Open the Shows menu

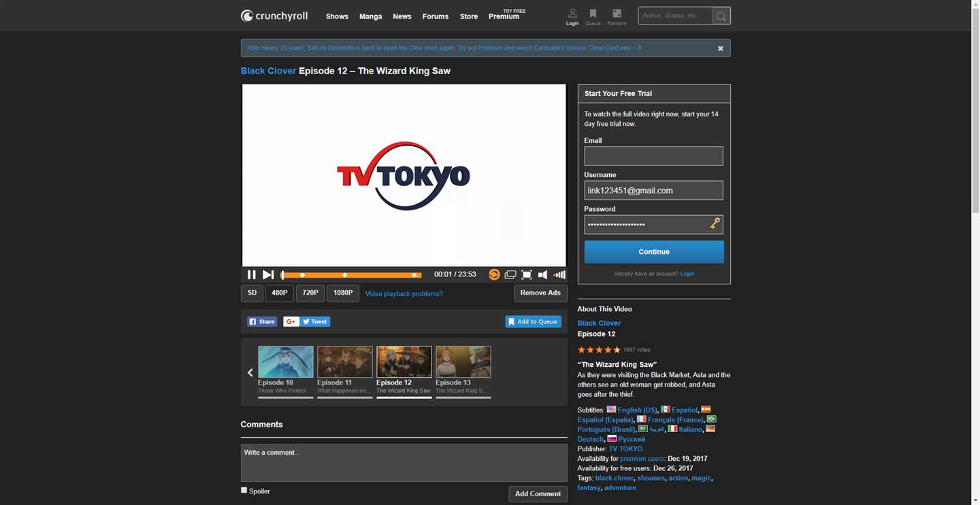[337, 16]
